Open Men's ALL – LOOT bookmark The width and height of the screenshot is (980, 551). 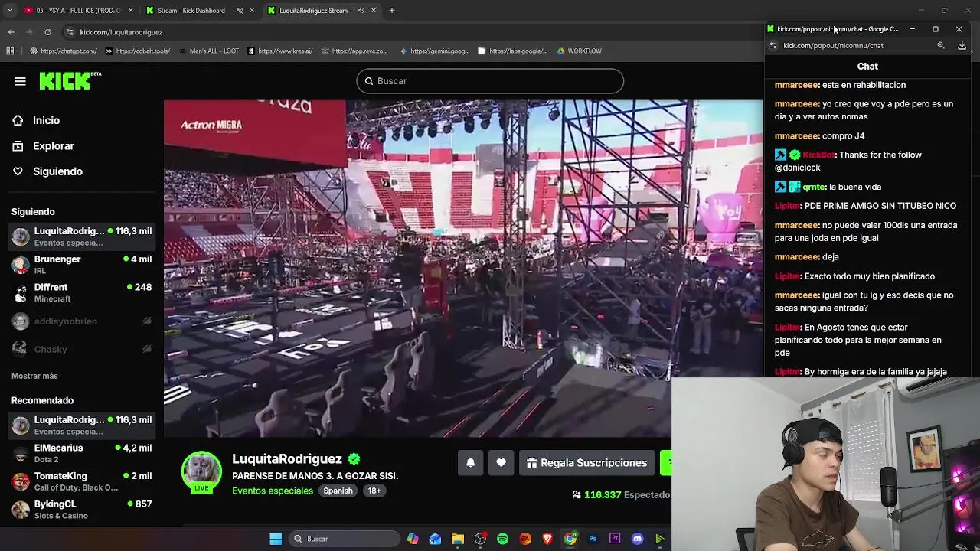click(208, 51)
